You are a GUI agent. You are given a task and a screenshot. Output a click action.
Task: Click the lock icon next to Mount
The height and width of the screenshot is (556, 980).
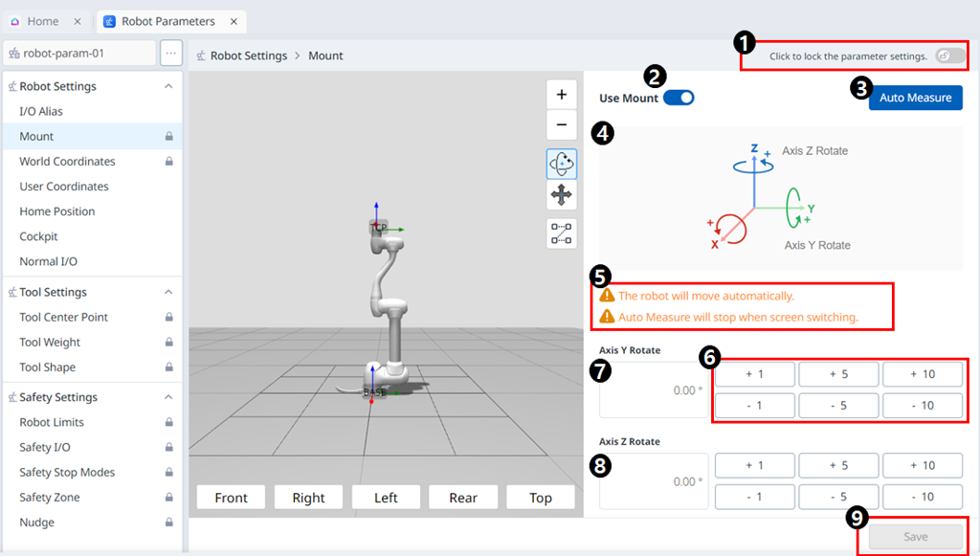pyautogui.click(x=168, y=137)
